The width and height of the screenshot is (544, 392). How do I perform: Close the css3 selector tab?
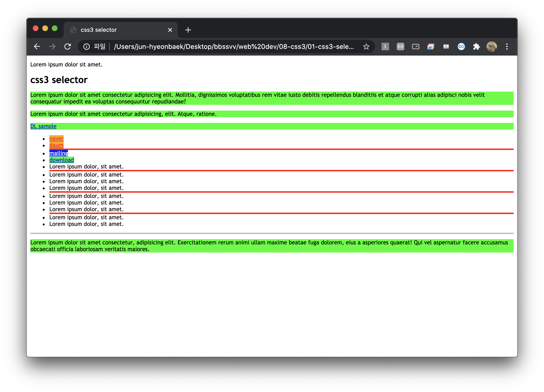[x=170, y=30]
